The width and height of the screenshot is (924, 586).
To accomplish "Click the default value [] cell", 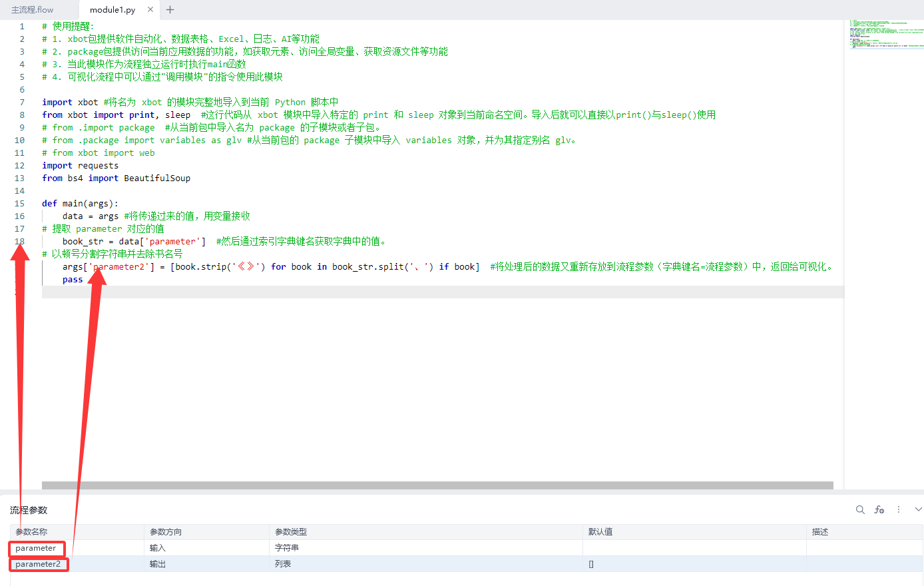I will pyautogui.click(x=591, y=564).
